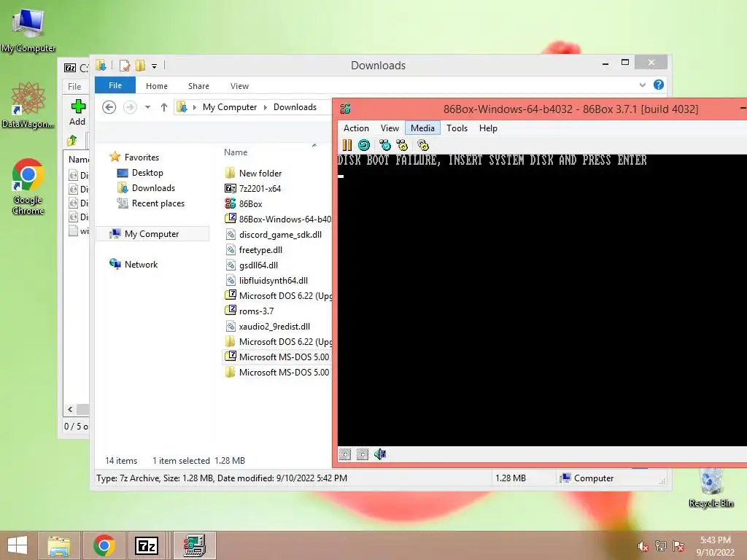
Task: Open Chrome from the taskbar
Action: pyautogui.click(x=104, y=545)
